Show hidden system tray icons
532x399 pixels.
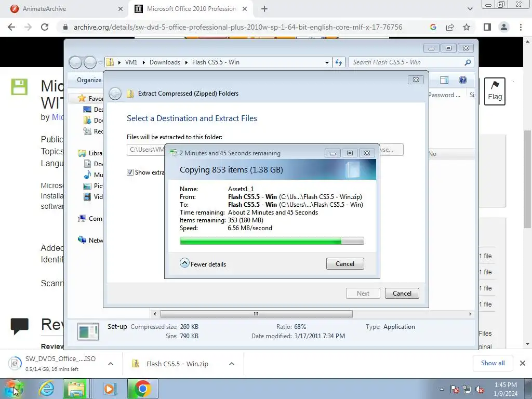(x=442, y=389)
